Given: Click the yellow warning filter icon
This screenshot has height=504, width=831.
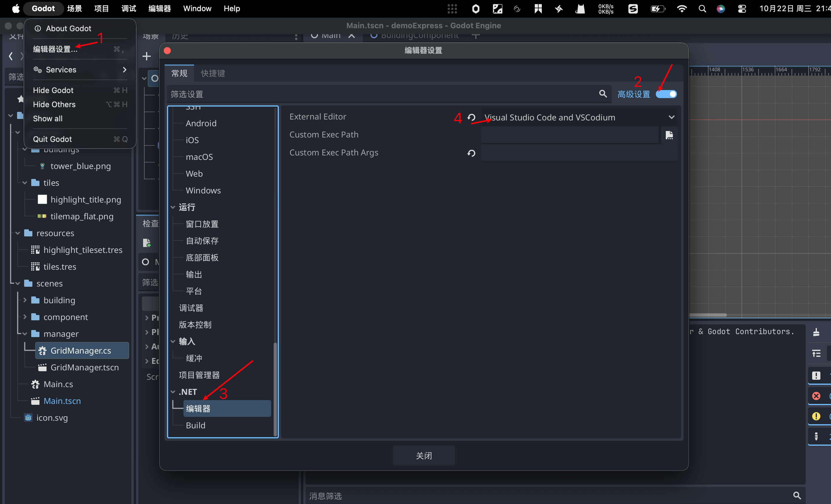Looking at the screenshot, I should click(x=816, y=416).
